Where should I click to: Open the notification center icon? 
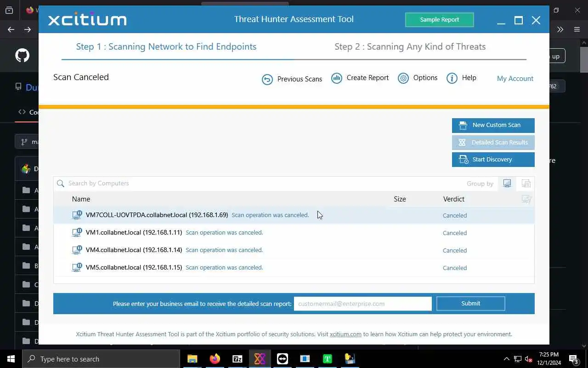coord(574,359)
